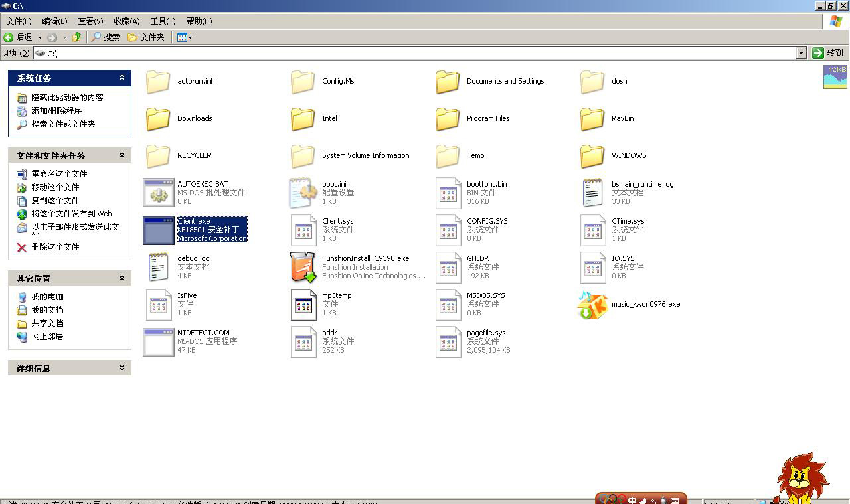Viewport: 850px width, 504px height.
Task: Select the IO.SYS file icon
Action: point(593,267)
